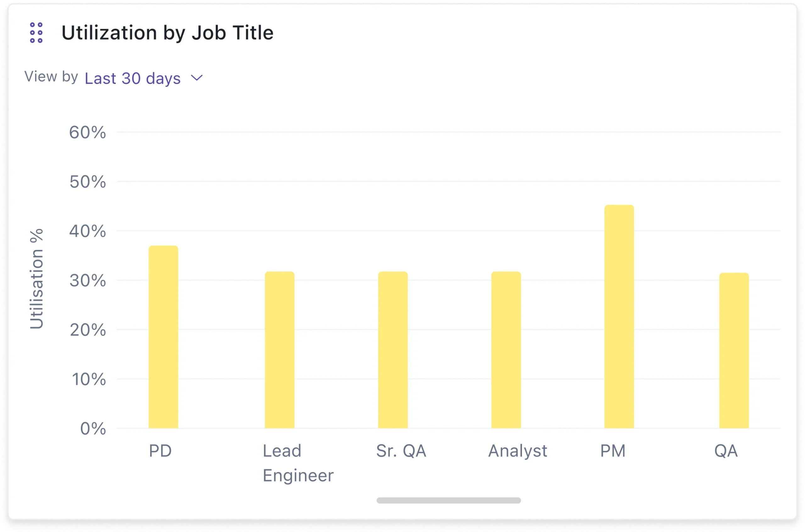Click the horizontal scrollbar below the chart
Image resolution: width=805 pixels, height=532 pixels.
pyautogui.click(x=448, y=501)
